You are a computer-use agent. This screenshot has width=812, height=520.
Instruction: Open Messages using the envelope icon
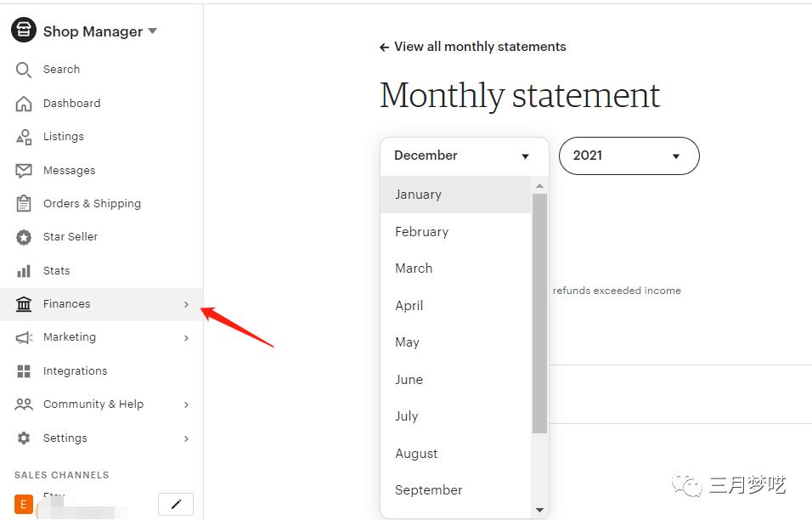24,171
